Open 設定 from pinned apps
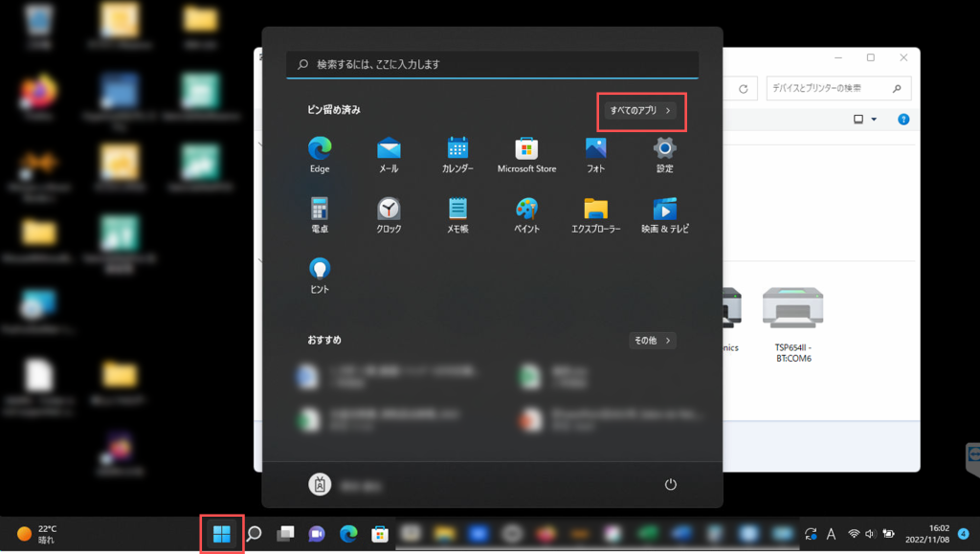 (664, 155)
